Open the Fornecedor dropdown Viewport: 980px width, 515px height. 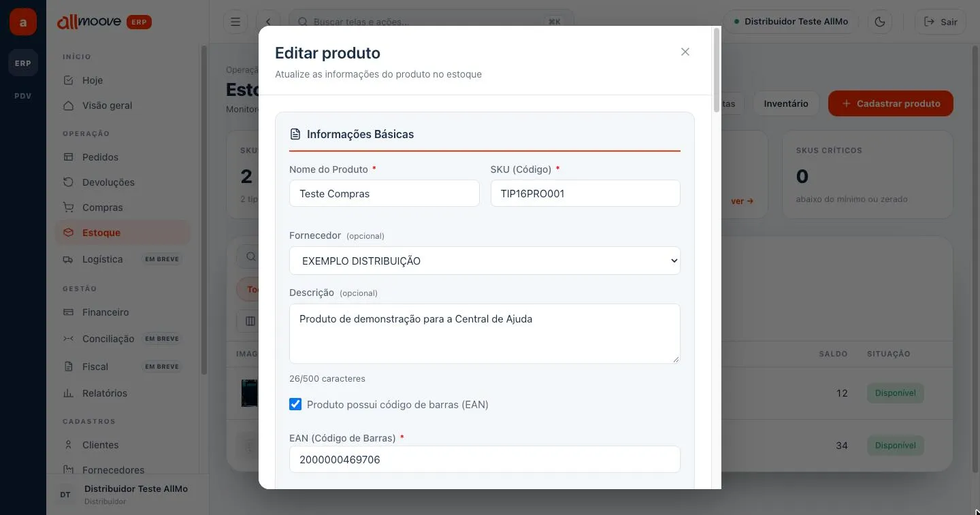485,261
